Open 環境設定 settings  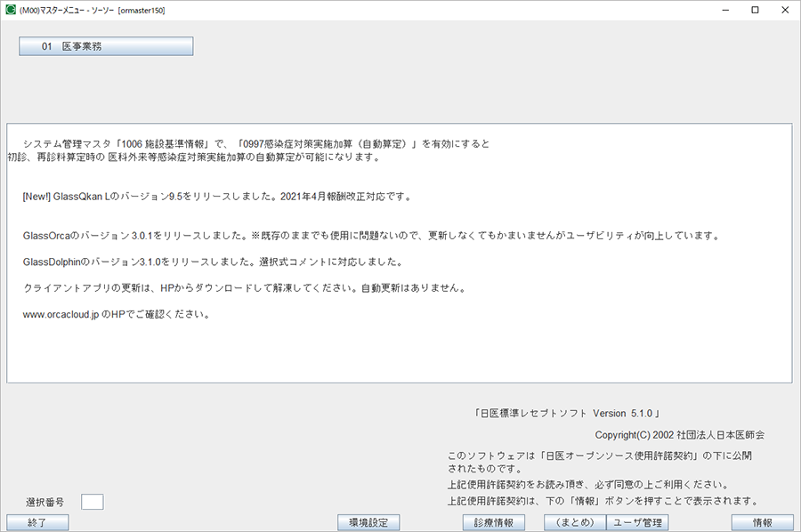(368, 523)
